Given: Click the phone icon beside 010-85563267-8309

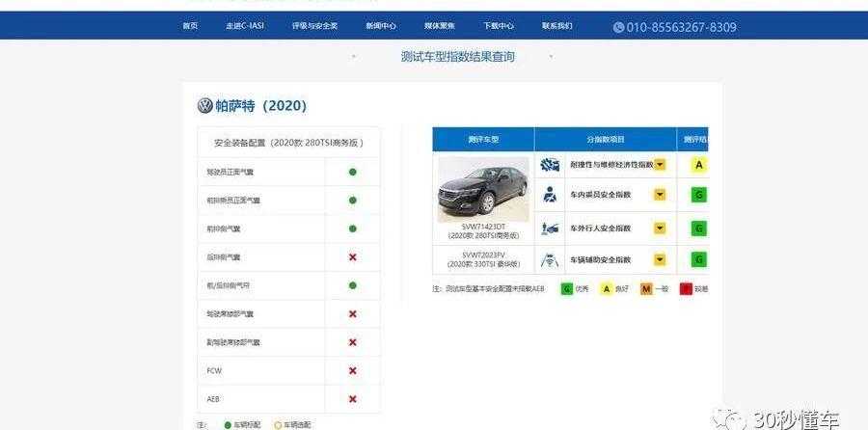Looking at the screenshot, I should pyautogui.click(x=619, y=27).
